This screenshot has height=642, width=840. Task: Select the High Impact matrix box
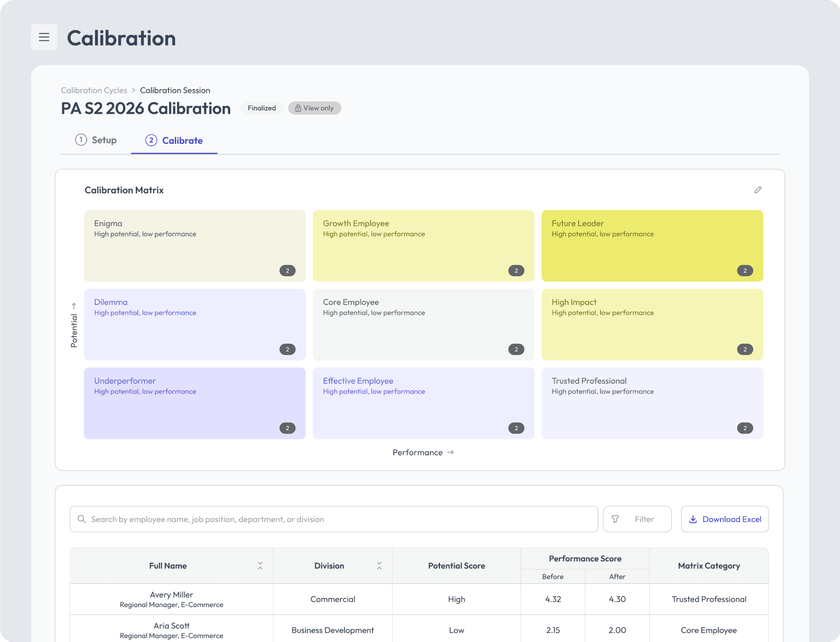click(x=652, y=324)
